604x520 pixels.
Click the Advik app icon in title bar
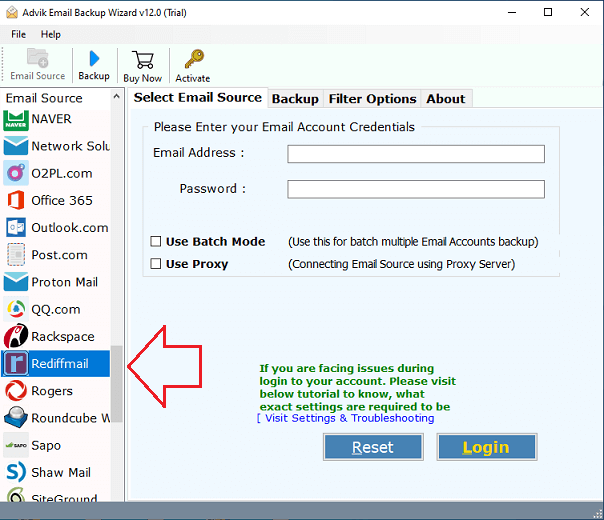point(12,13)
